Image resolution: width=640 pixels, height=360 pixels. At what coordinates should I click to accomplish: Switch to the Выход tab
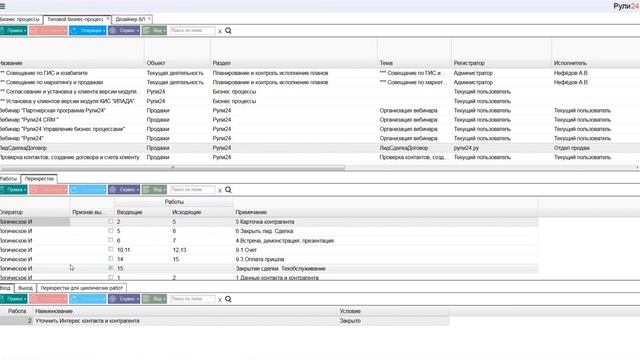pos(25,288)
